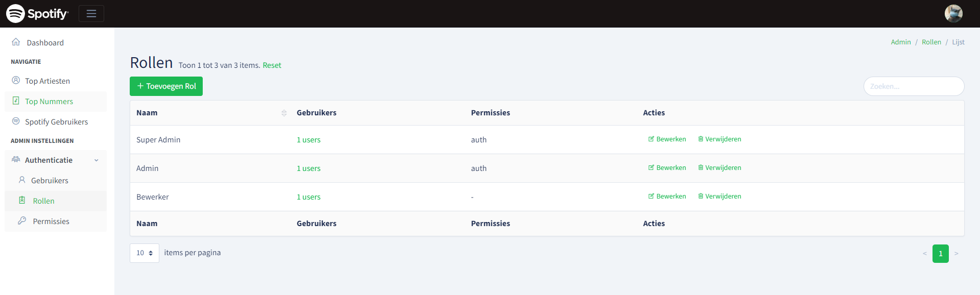This screenshot has height=295, width=980.
Task: Click the Toevoegen Rol button
Action: (166, 86)
